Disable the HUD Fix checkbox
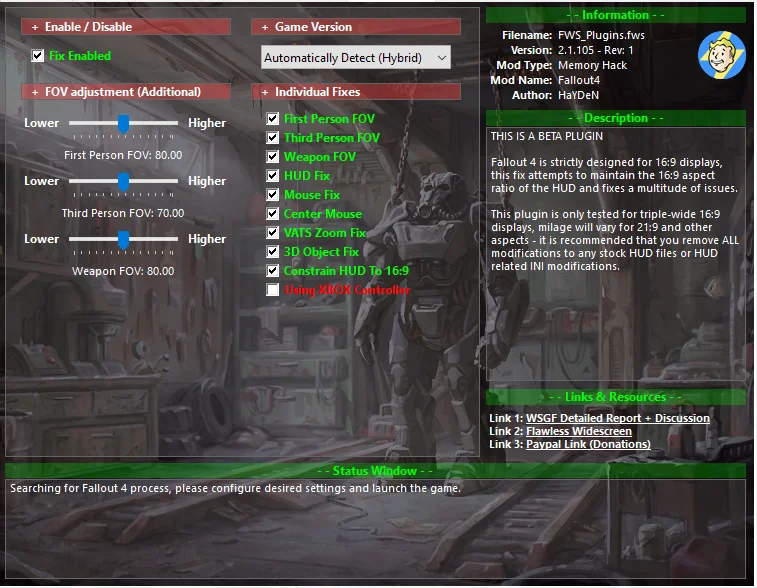Viewport: 757px width, 588px height. [273, 175]
